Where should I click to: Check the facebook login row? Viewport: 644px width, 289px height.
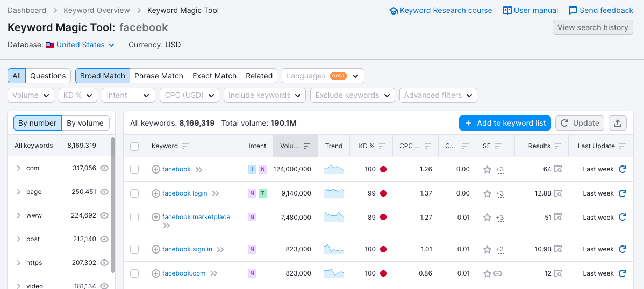[x=134, y=193]
